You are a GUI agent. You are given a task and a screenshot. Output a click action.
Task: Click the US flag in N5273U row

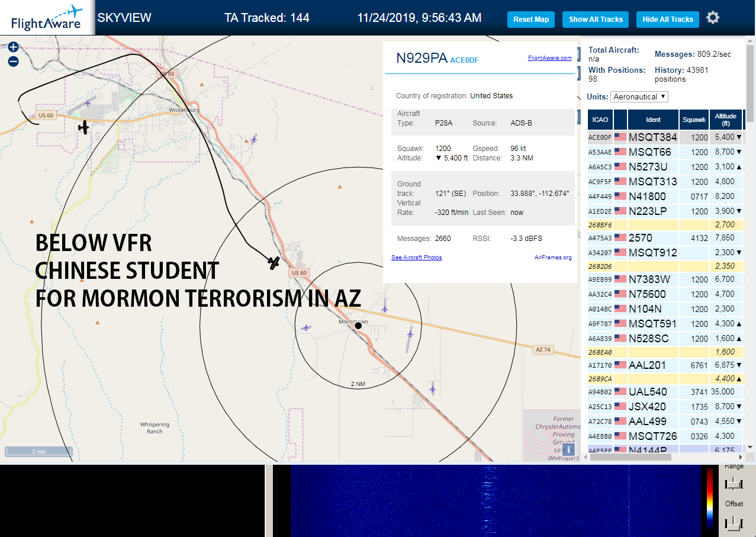coord(620,167)
